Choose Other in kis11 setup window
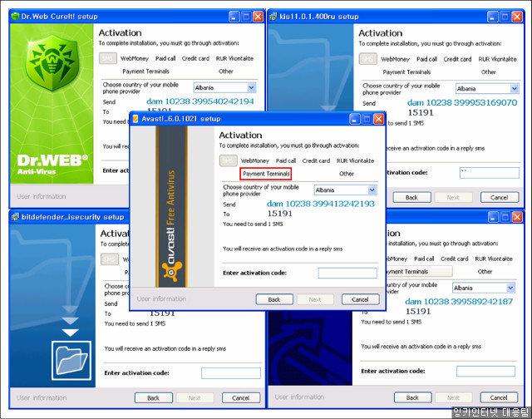The image size is (532, 419). [x=488, y=72]
